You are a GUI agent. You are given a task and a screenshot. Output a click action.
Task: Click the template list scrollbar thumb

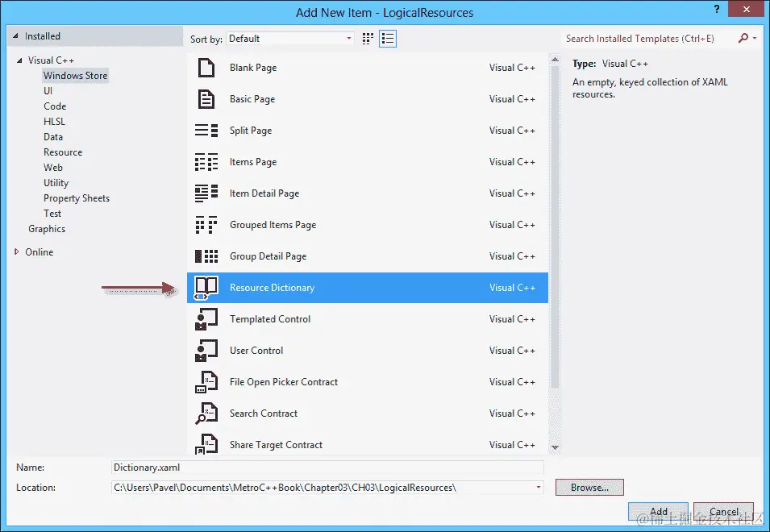(555, 227)
